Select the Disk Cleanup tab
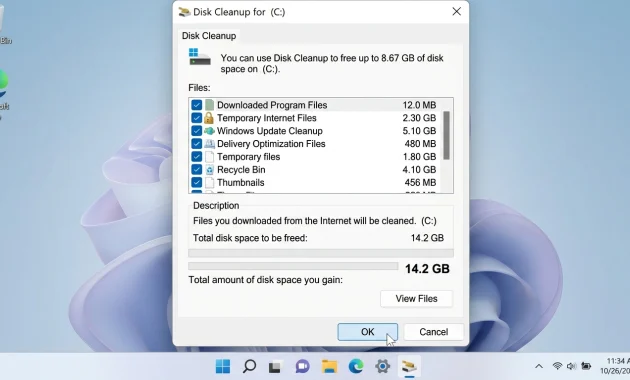 click(x=209, y=36)
